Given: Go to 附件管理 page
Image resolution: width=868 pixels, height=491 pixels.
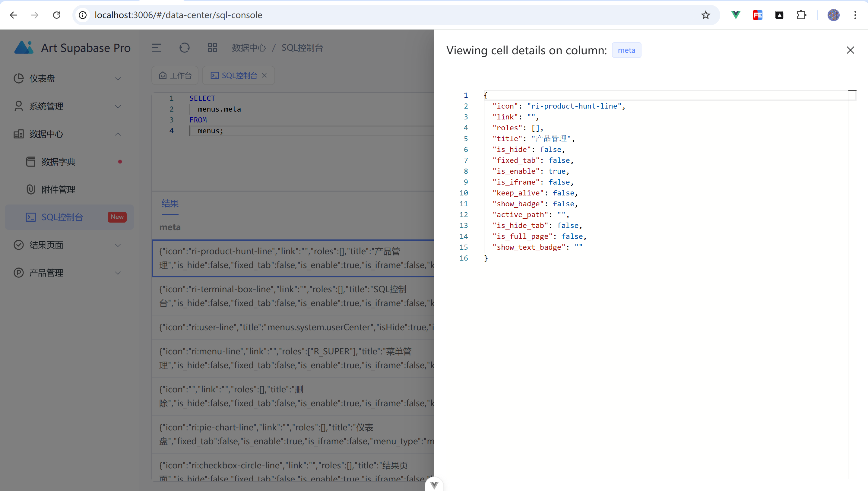Looking at the screenshot, I should pyautogui.click(x=58, y=189).
